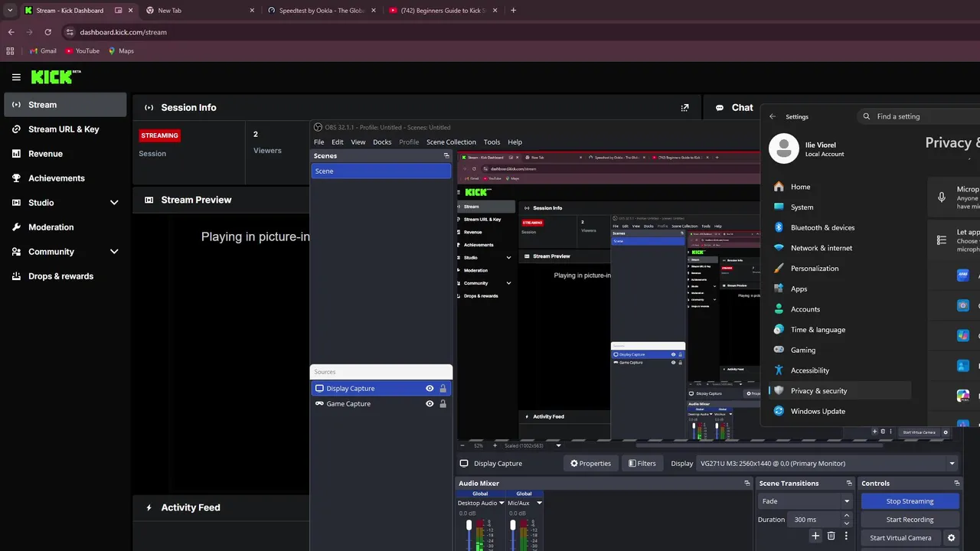980x551 pixels.
Task: View site information icon in address bar
Action: tap(70, 32)
